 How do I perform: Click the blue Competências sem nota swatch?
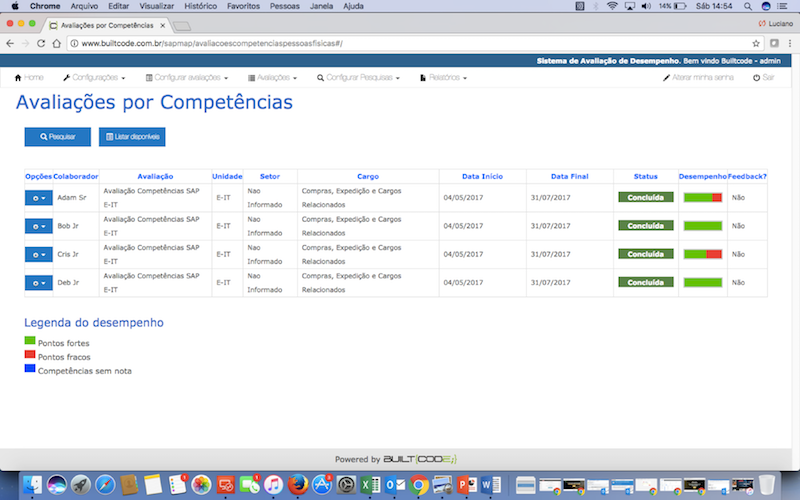click(30, 368)
